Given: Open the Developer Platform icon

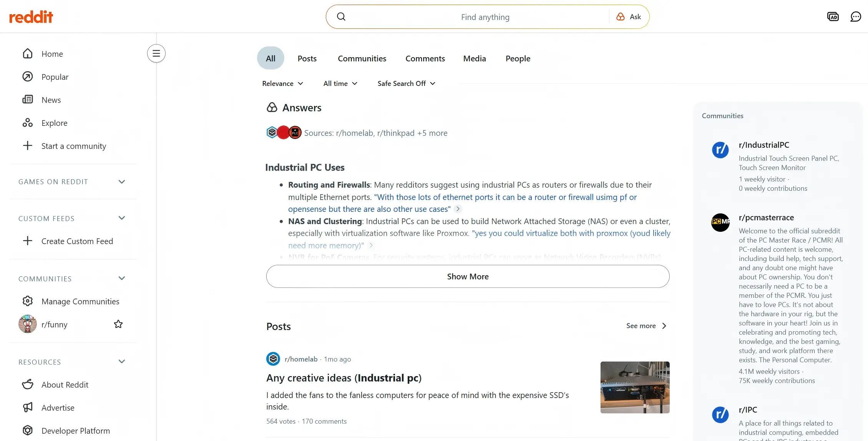Looking at the screenshot, I should point(28,431).
